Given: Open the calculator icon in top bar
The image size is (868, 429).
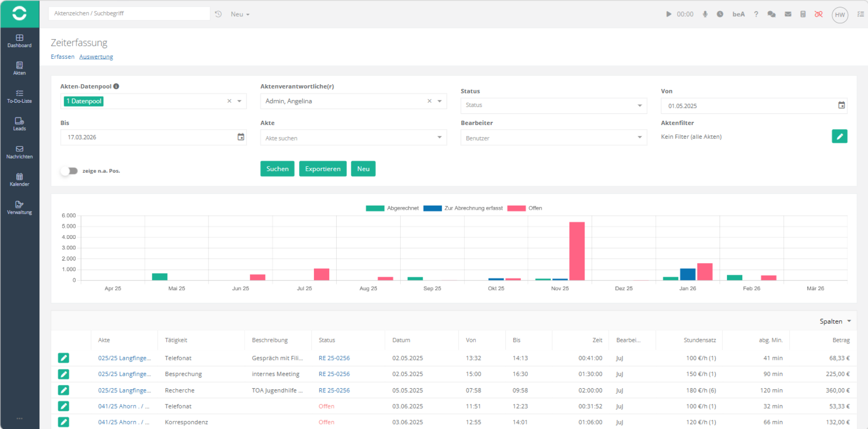Looking at the screenshot, I should click(803, 14).
